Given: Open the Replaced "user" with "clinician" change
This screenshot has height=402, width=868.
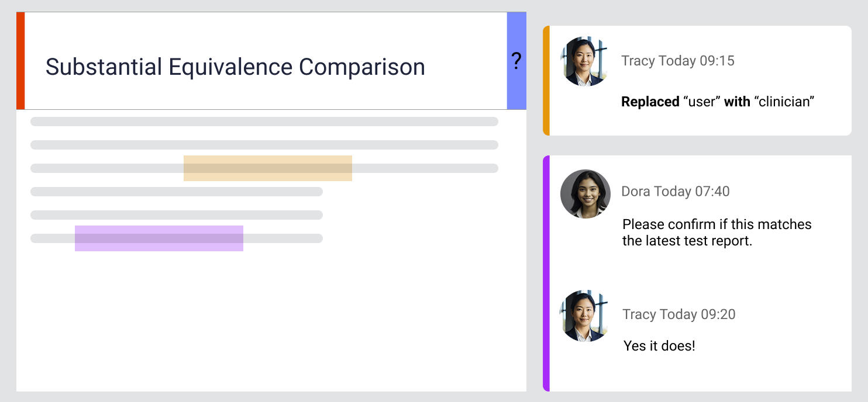Looking at the screenshot, I should [x=717, y=102].
